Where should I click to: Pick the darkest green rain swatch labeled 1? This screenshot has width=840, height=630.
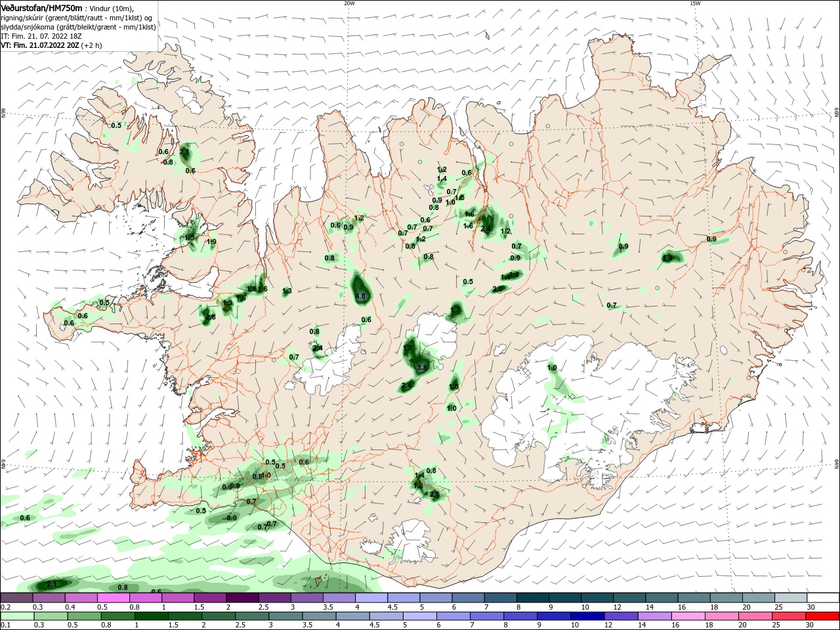click(151, 616)
